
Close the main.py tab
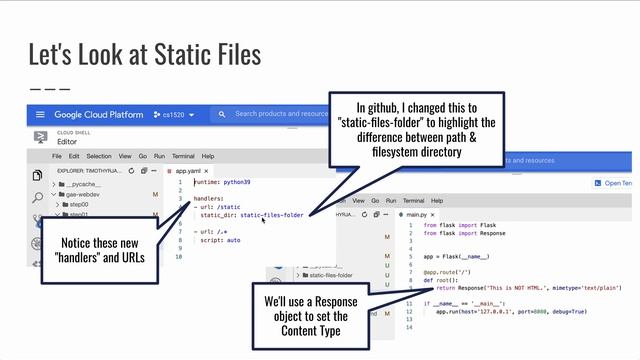coord(432,215)
